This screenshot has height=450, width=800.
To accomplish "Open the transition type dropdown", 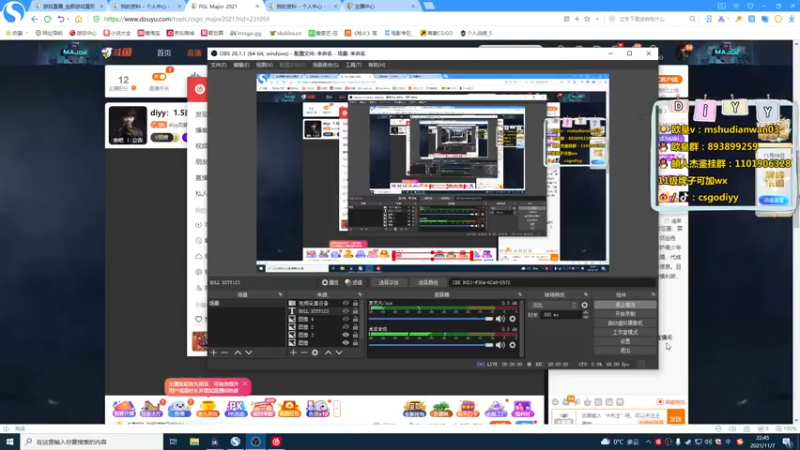I will tap(554, 305).
